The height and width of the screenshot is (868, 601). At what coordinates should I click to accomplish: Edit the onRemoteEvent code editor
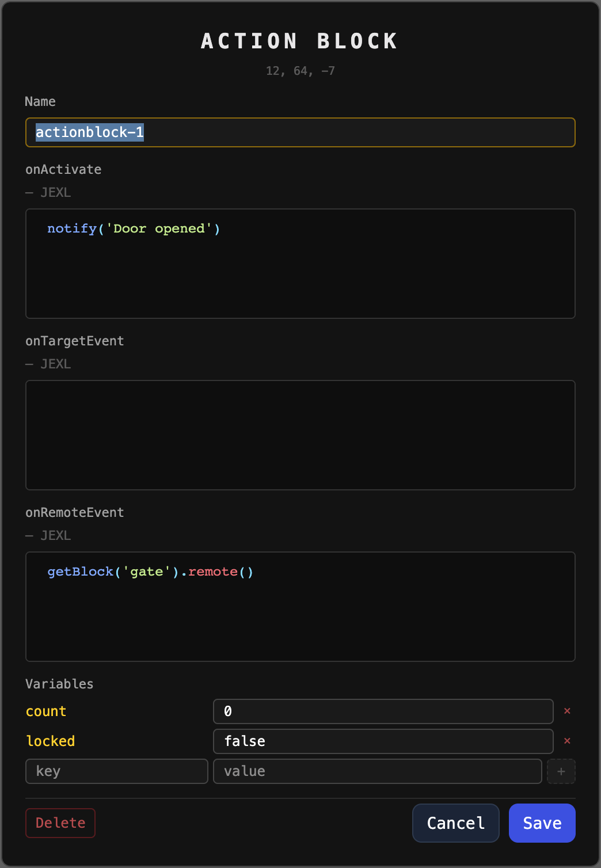[x=300, y=607]
